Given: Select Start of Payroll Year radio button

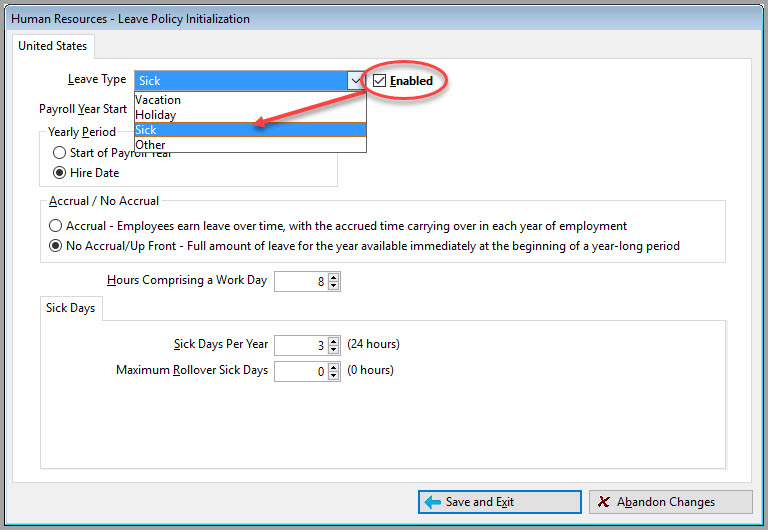Looking at the screenshot, I should (x=59, y=153).
